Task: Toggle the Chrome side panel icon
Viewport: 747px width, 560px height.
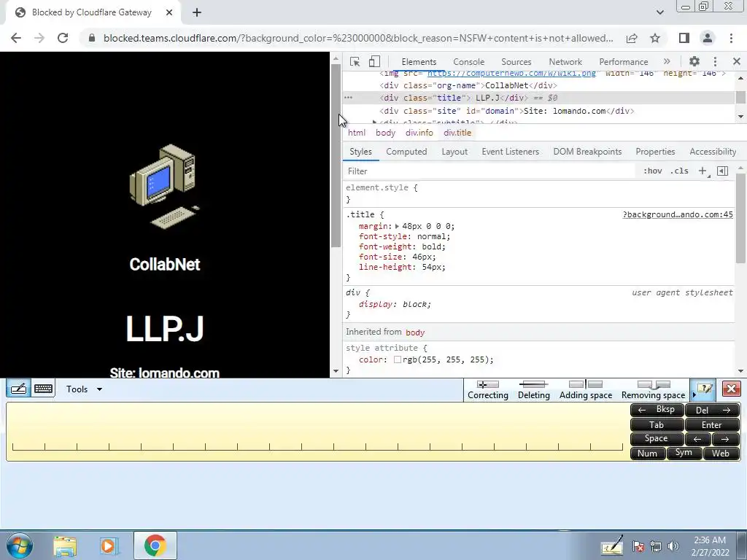Action: pyautogui.click(x=684, y=38)
